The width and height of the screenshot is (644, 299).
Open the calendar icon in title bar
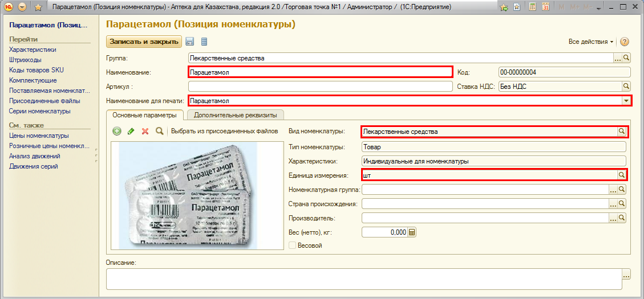[545, 7]
